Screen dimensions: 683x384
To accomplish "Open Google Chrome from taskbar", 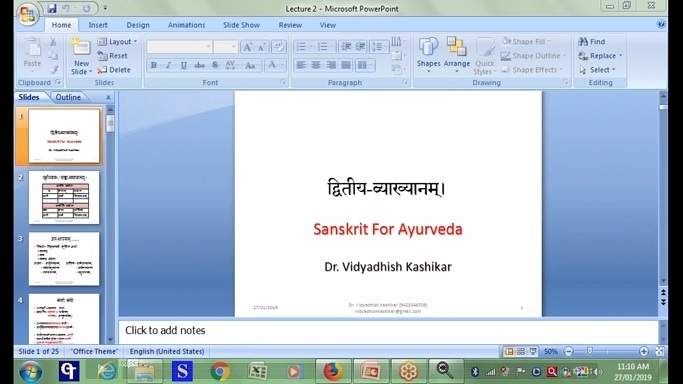I will pyautogui.click(x=220, y=371).
